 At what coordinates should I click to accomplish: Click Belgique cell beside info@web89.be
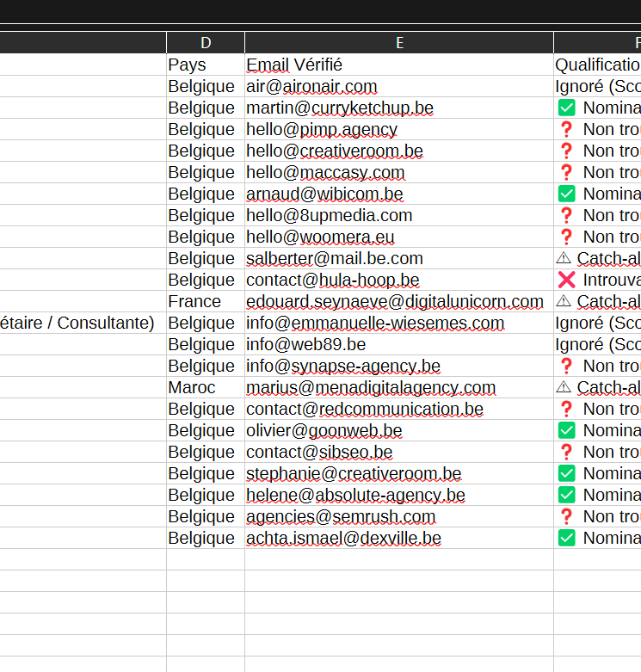tap(206, 344)
